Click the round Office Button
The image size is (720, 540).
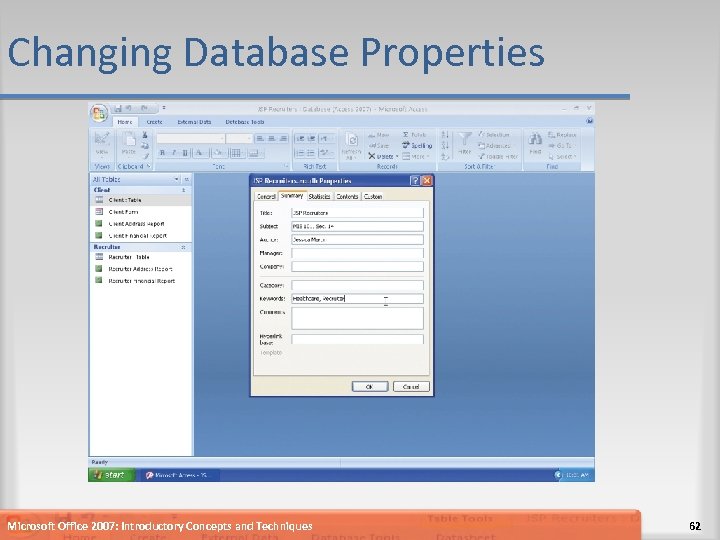click(99, 113)
